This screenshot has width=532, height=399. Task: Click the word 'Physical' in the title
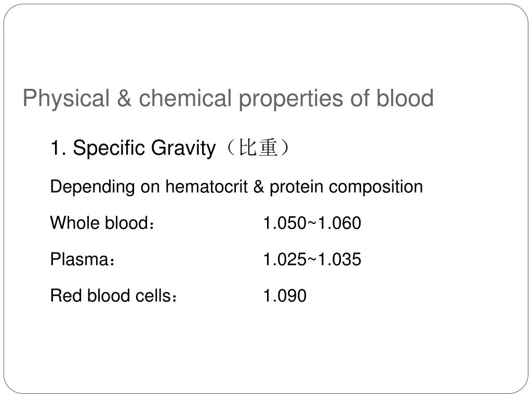pyautogui.click(x=66, y=98)
